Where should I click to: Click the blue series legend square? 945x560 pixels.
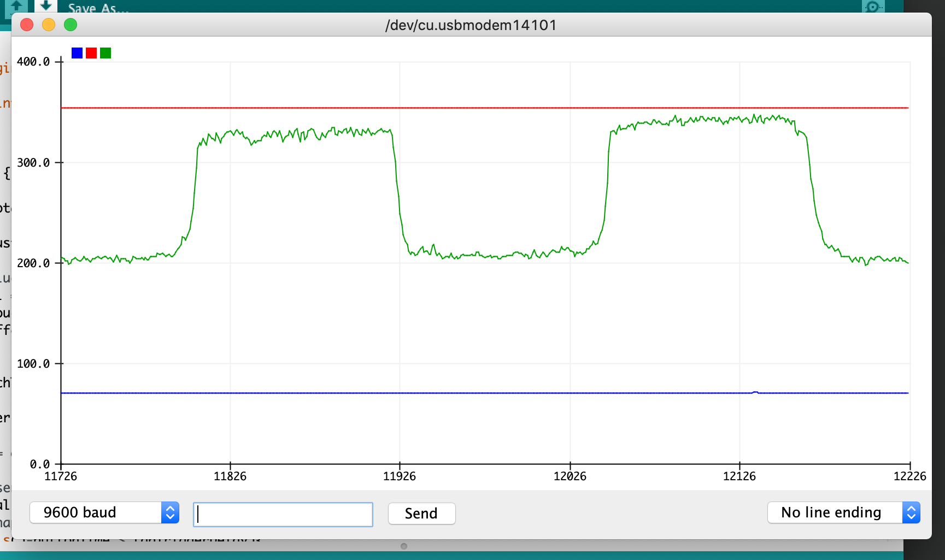(77, 53)
